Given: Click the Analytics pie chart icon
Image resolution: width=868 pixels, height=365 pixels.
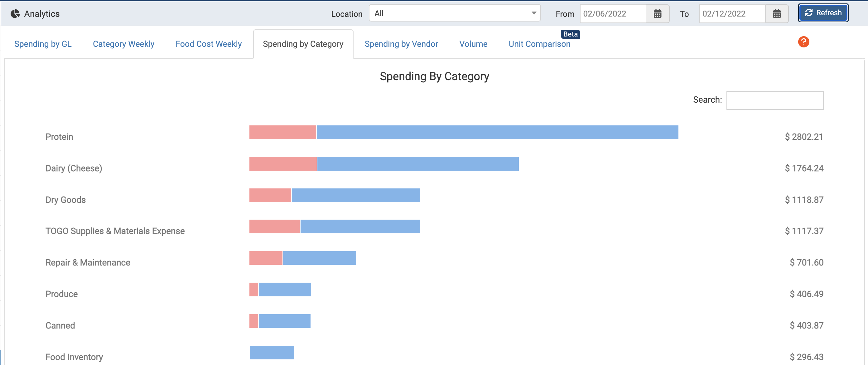Looking at the screenshot, I should (15, 14).
